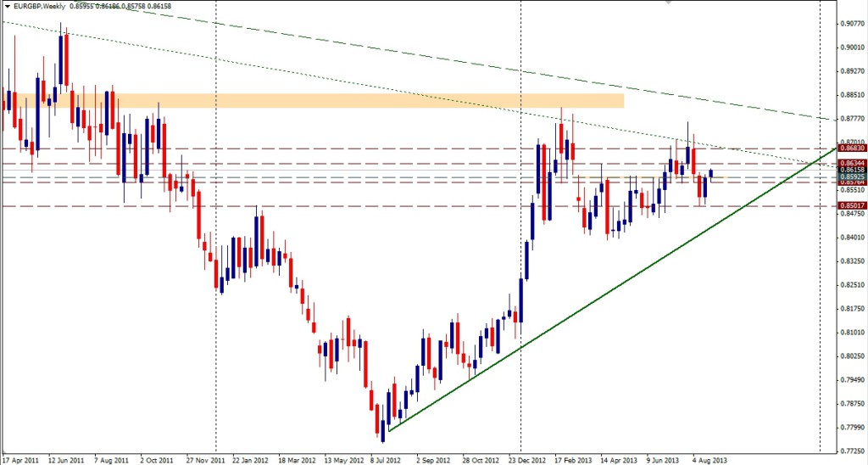Click the current price 0.86158 black label
This screenshot has height=465, width=868.
[x=851, y=170]
